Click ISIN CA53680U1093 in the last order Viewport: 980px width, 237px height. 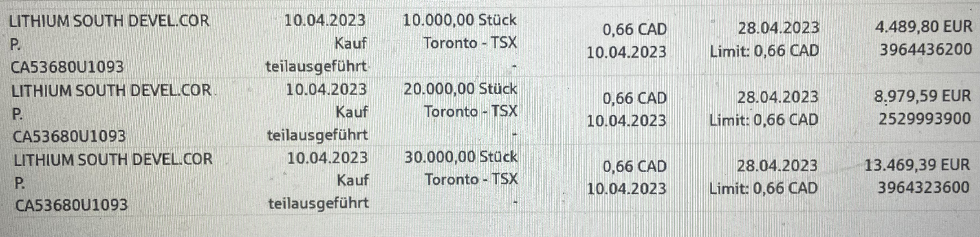71,205
